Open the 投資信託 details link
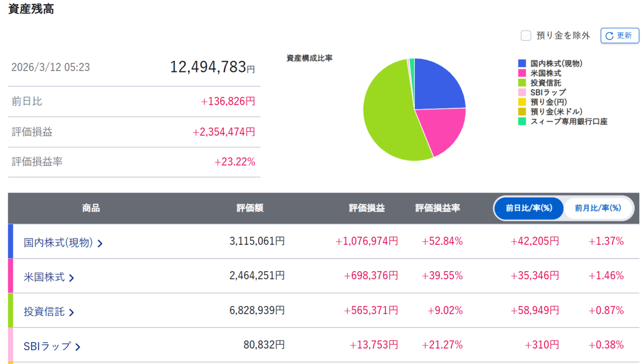This screenshot has width=644, height=364. click(x=45, y=311)
